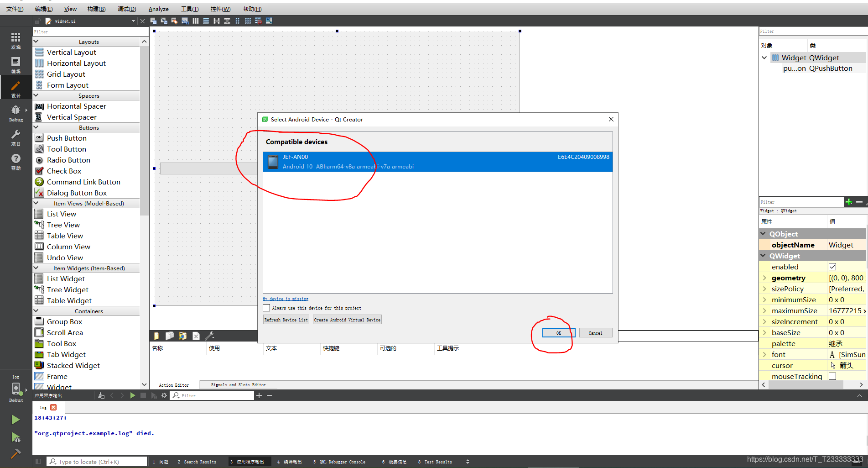Switch to the Action Editor tab
Screen dimensions: 868x468
tap(174, 385)
